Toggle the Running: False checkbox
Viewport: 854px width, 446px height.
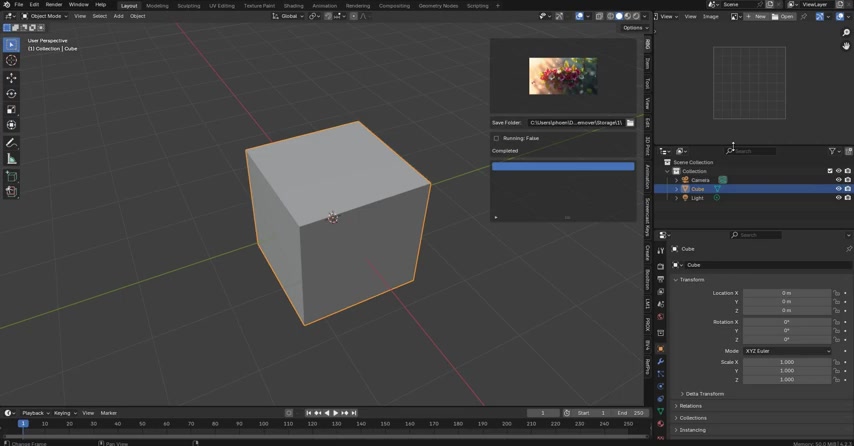click(496, 138)
